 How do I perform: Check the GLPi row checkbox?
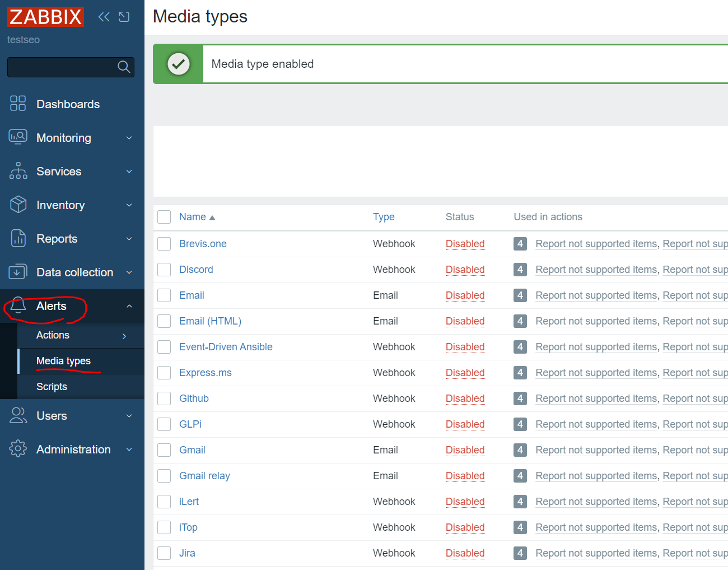164,424
